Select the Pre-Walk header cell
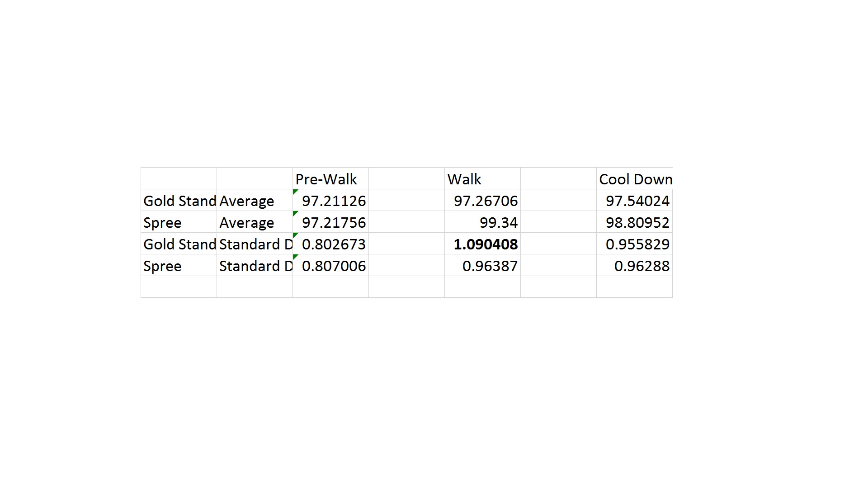This screenshot has height=488, width=868. (330, 179)
